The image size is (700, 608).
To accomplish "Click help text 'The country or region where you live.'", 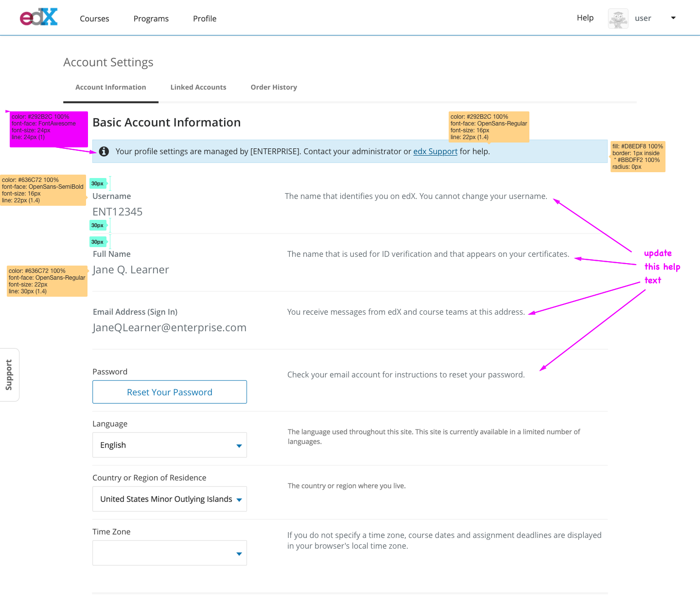I will tap(347, 486).
